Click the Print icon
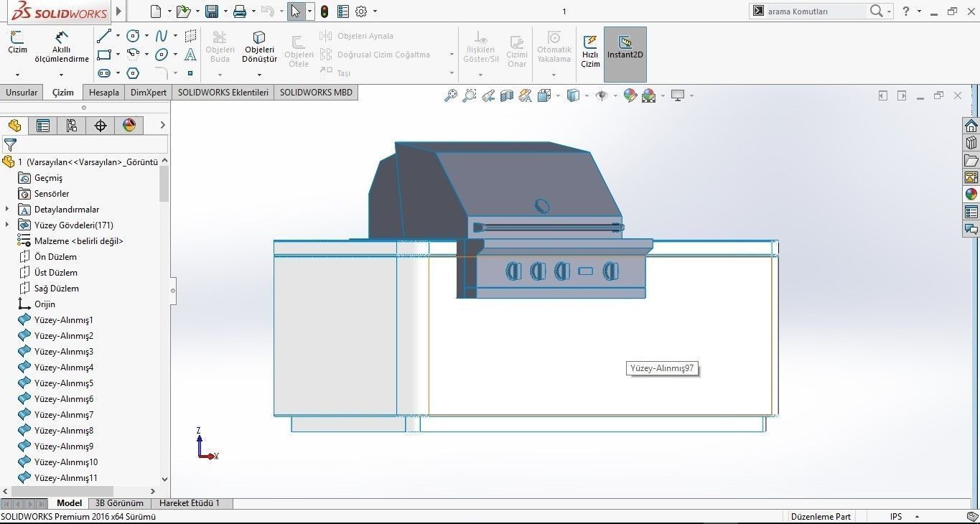980x524 pixels. pos(240,11)
